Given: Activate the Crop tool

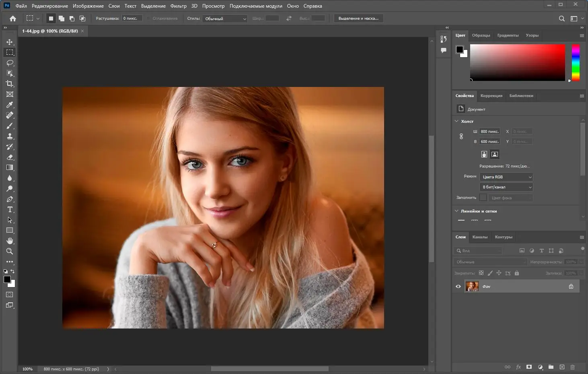Looking at the screenshot, I should 10,84.
